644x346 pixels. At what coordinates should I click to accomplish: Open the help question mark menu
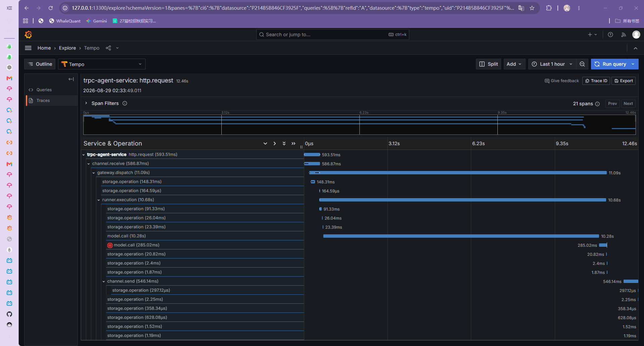point(610,35)
